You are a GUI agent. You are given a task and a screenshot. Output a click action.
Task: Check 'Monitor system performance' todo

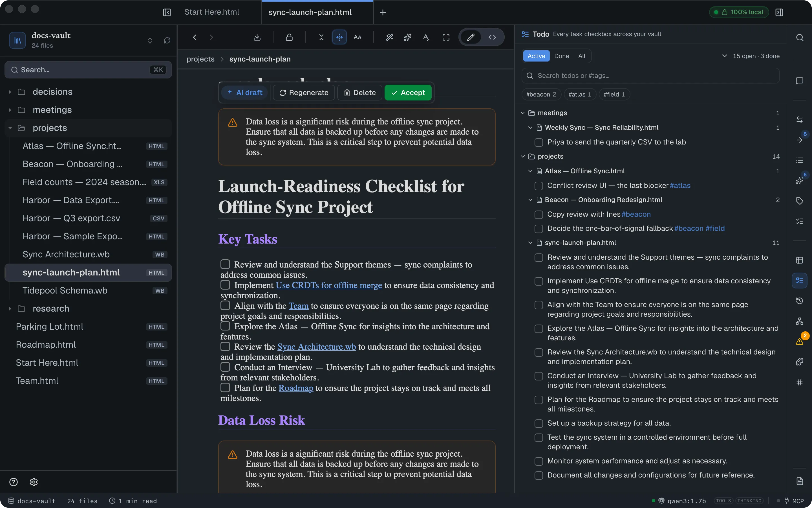point(539,461)
